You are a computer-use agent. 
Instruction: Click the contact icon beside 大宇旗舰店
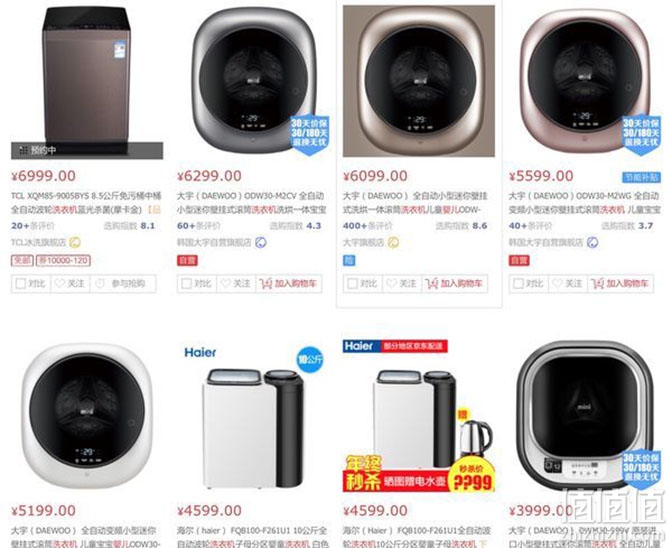point(393,243)
